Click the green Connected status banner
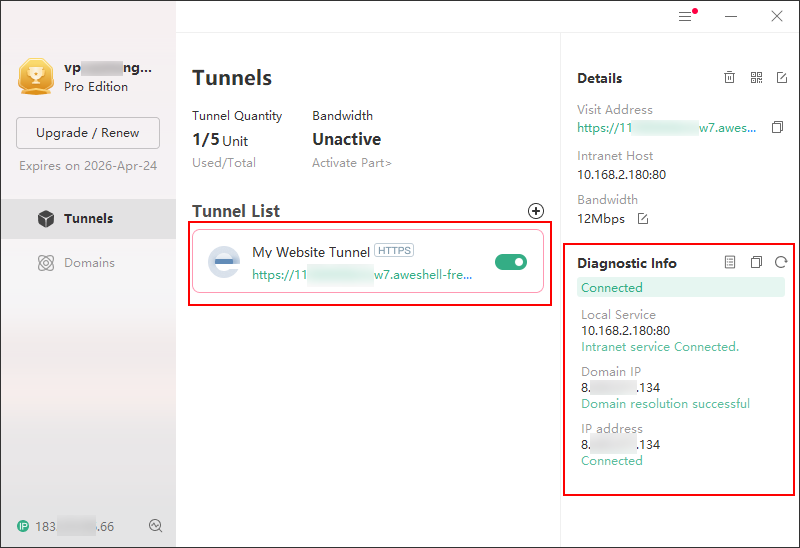The height and width of the screenshot is (548, 800). coord(681,287)
